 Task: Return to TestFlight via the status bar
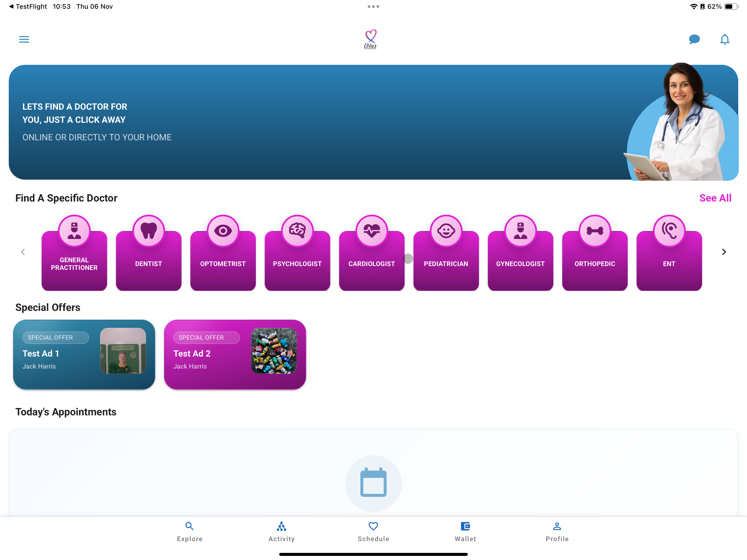[28, 6]
